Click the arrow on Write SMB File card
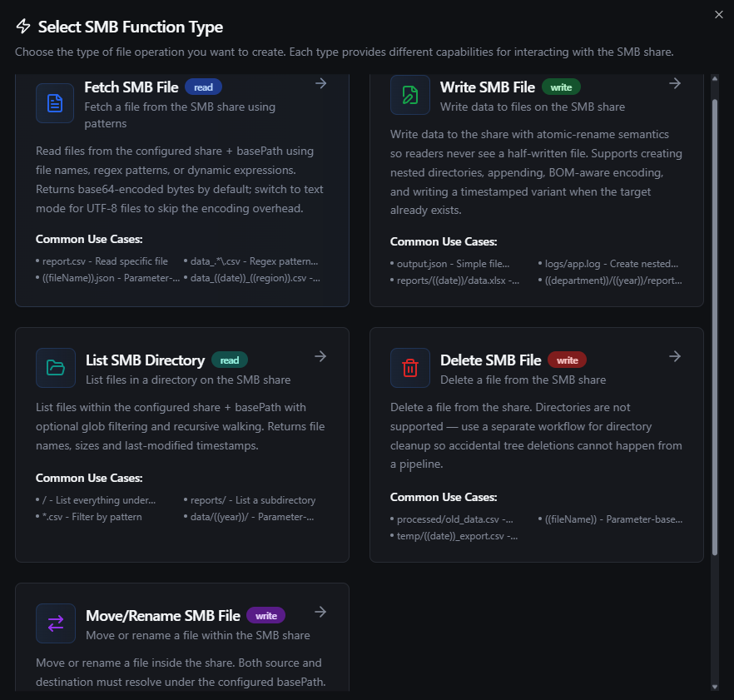Screen dimensions: 734x700 675,83
